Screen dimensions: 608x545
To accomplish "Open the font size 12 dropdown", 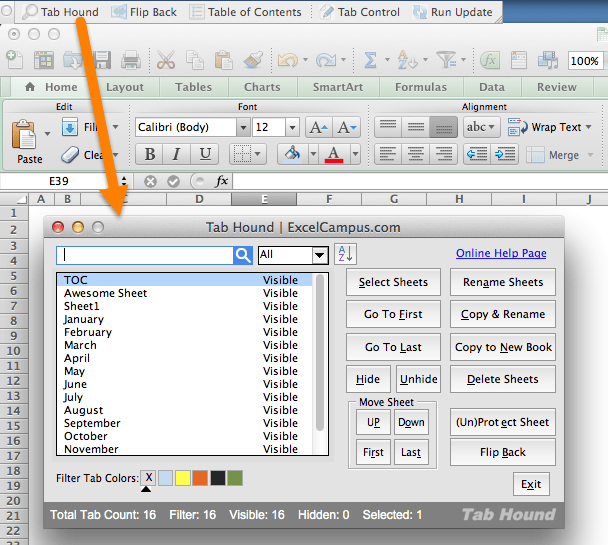I will click(x=291, y=128).
